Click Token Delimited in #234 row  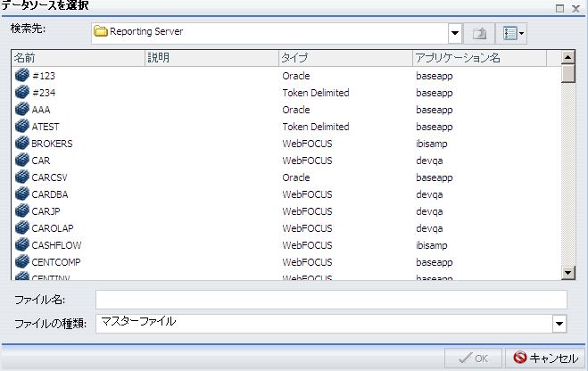pos(316,93)
